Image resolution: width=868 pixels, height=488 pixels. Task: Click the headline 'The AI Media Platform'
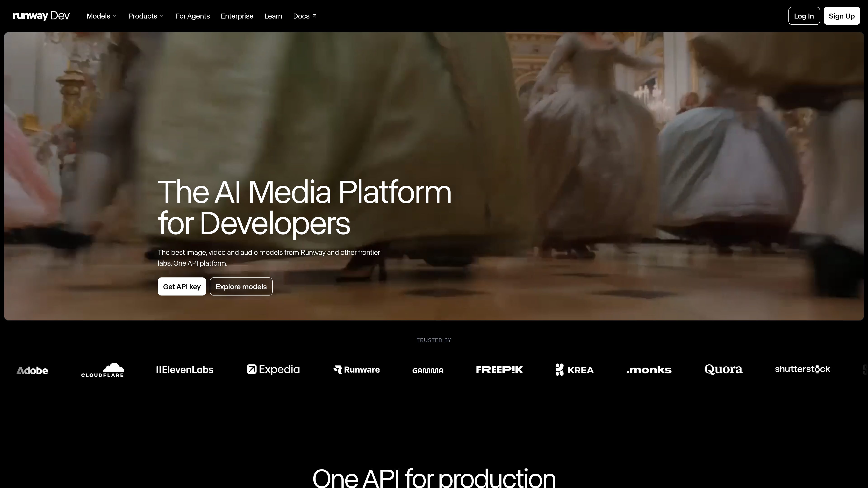pyautogui.click(x=305, y=192)
